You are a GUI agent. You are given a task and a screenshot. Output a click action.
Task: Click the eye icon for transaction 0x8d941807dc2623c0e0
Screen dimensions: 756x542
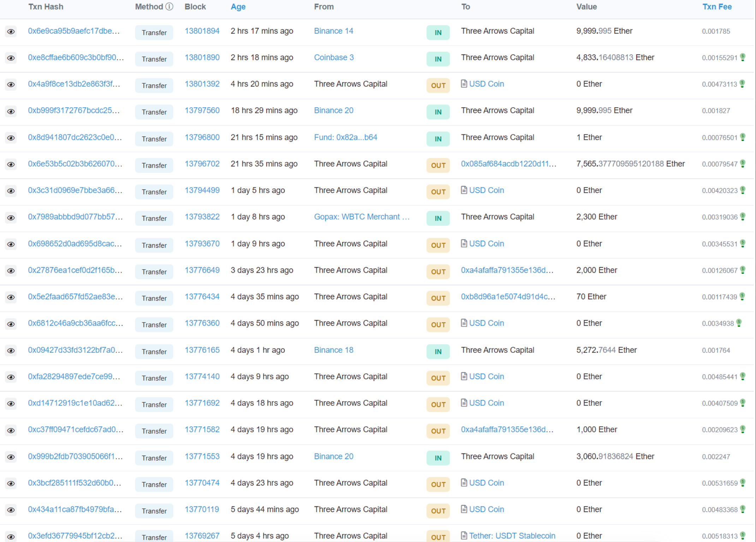pos(11,138)
